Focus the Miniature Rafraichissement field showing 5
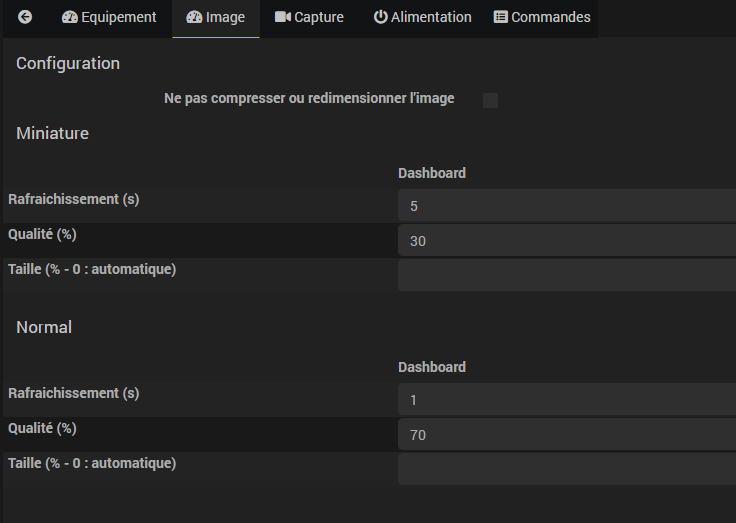 coord(566,206)
